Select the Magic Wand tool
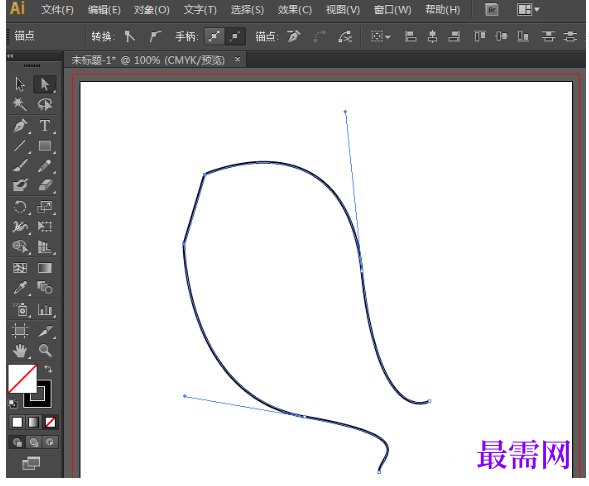 point(20,104)
